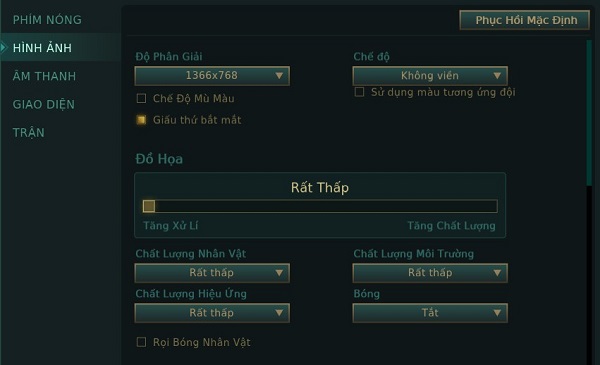Open the PHÍM NÓNG settings tab
The image size is (600, 365).
tap(47, 20)
